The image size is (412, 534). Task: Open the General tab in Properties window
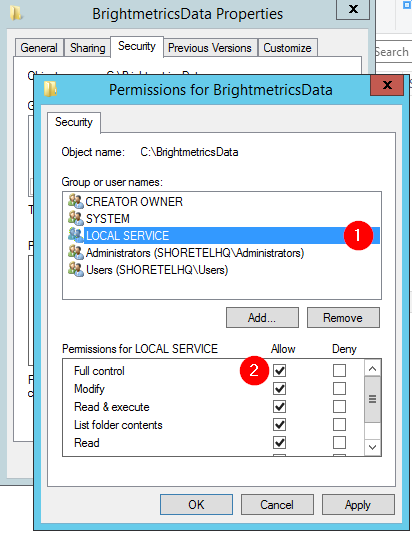[x=39, y=48]
